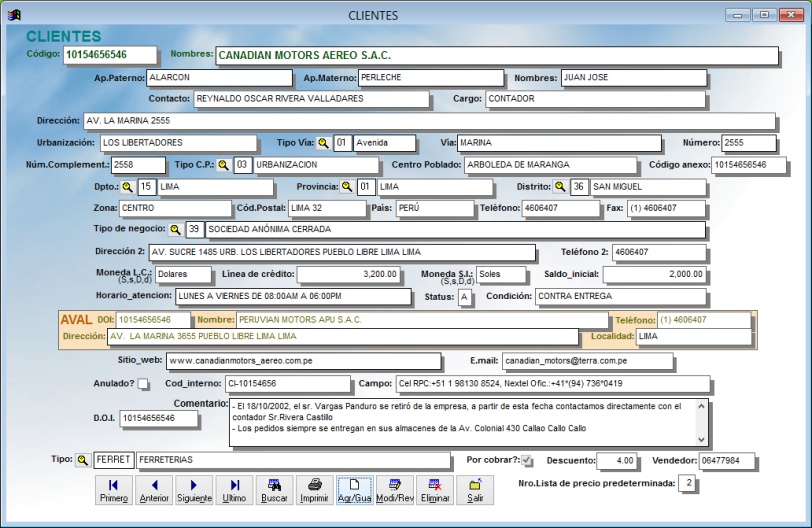Click the Código field 10154656546
This screenshot has height=528, width=812.
pos(109,55)
